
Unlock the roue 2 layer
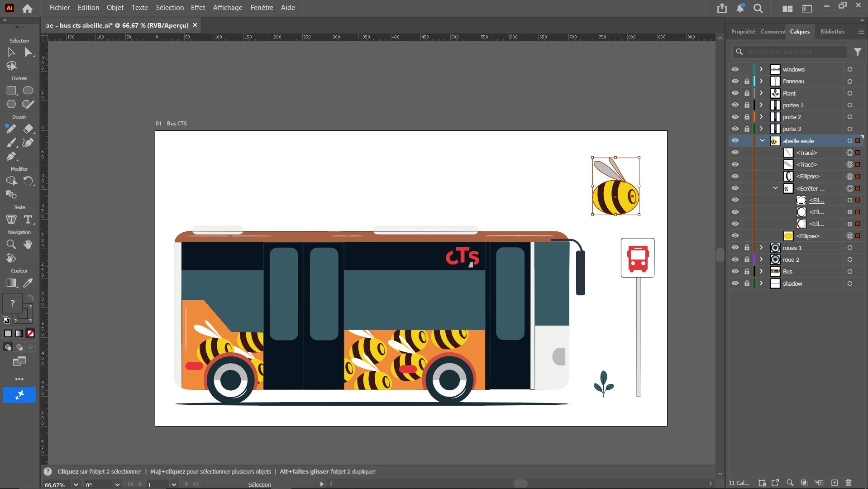point(747,259)
